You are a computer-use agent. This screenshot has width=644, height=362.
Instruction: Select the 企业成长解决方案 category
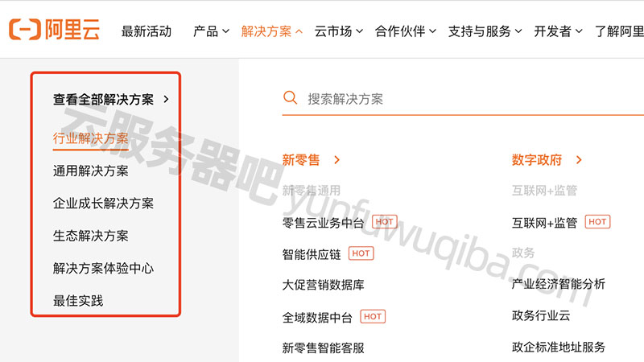click(103, 204)
